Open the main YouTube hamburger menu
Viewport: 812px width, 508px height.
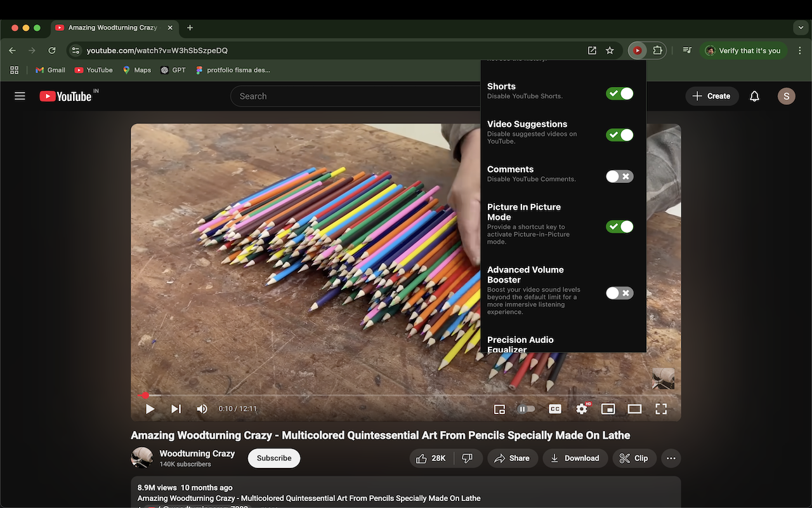coord(20,96)
